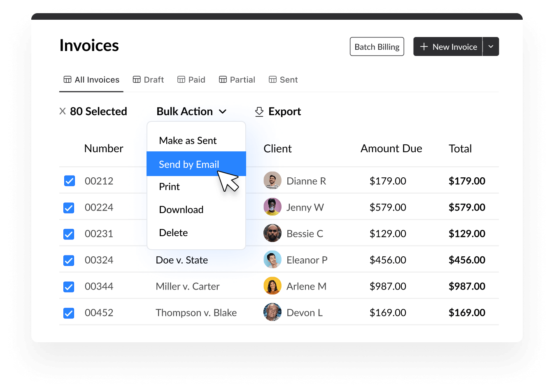Click the Export download icon
This screenshot has width=554, height=392.
pos(259,112)
